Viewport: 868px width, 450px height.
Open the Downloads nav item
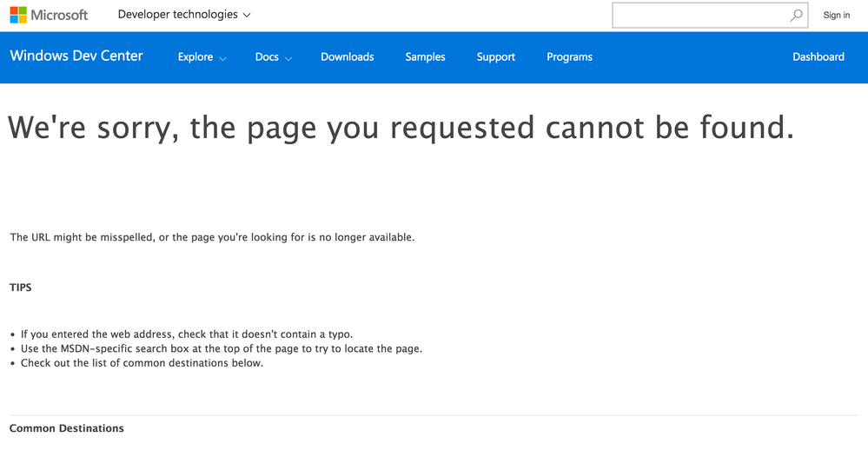tap(347, 57)
